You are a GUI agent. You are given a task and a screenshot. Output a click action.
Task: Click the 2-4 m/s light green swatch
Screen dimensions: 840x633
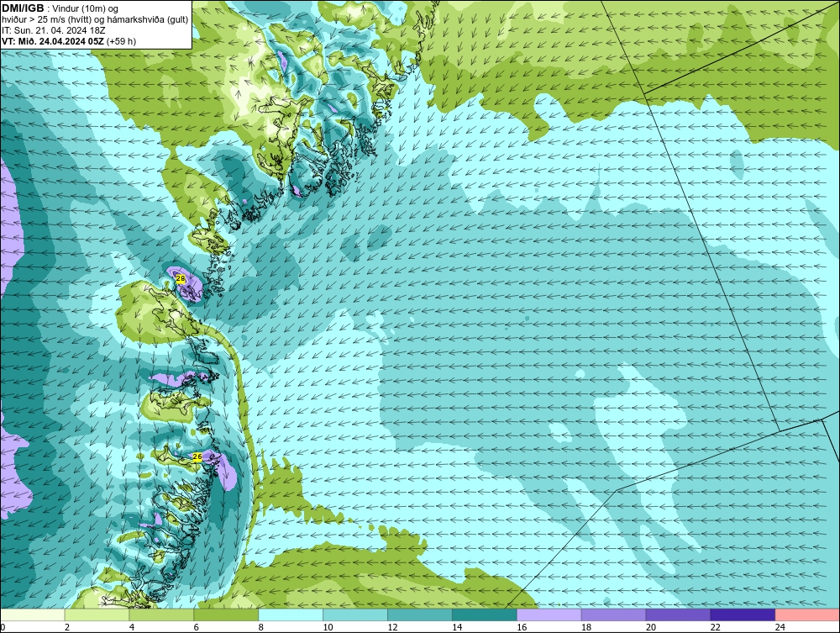click(97, 615)
